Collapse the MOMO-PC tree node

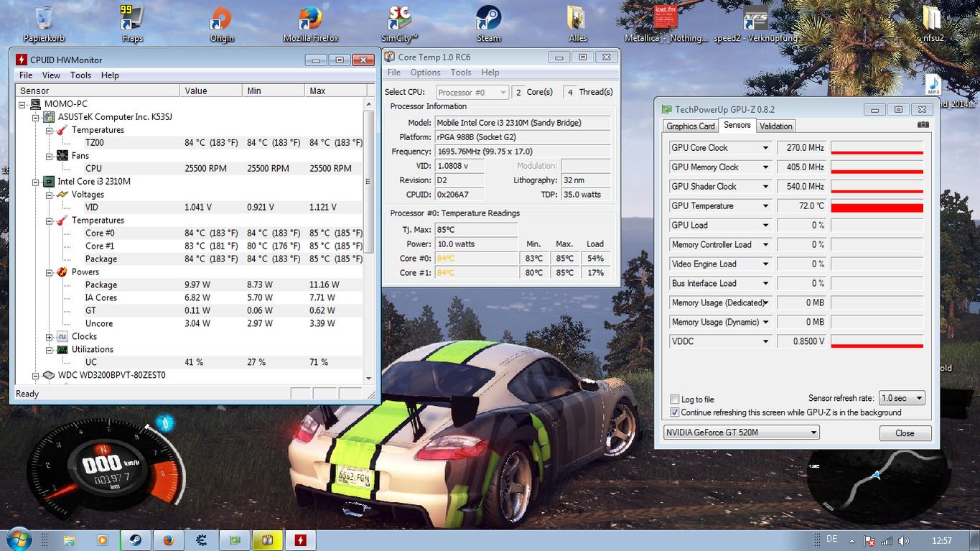pyautogui.click(x=24, y=104)
